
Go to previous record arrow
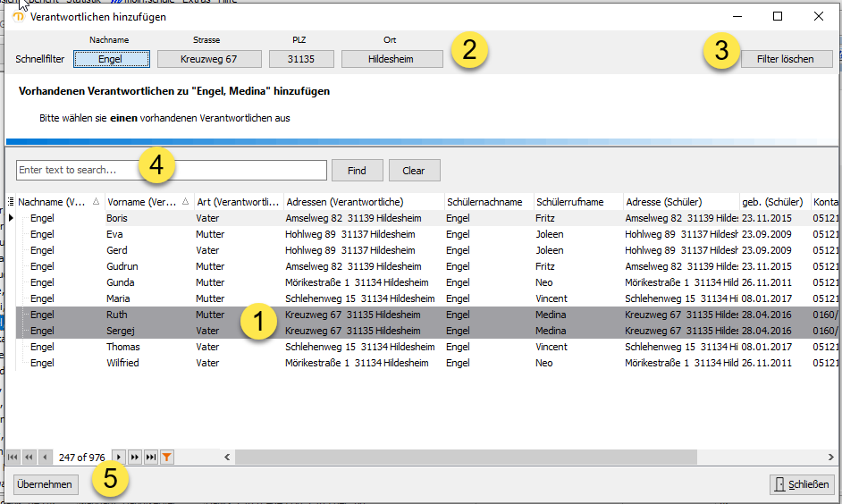tap(45, 457)
